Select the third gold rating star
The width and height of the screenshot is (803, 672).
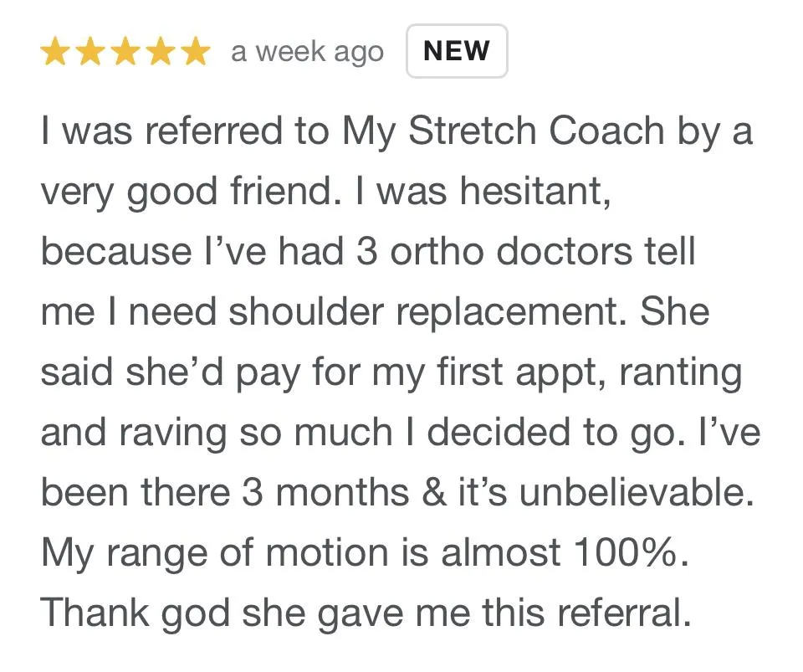[125, 52]
